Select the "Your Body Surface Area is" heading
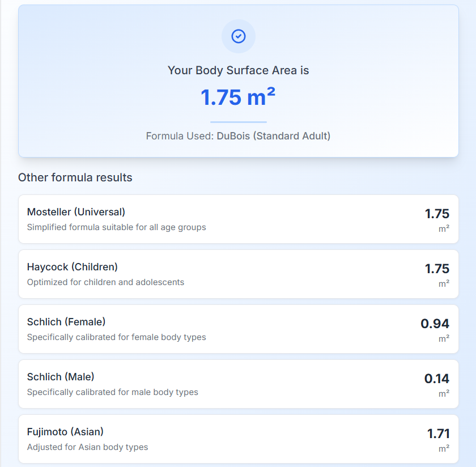 (x=239, y=70)
